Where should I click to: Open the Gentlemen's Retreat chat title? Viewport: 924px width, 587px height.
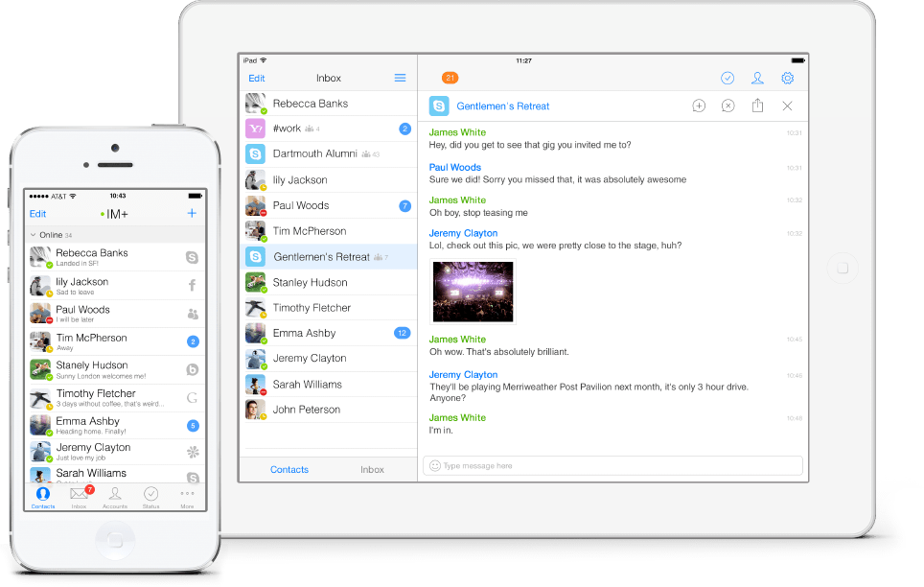click(502, 106)
